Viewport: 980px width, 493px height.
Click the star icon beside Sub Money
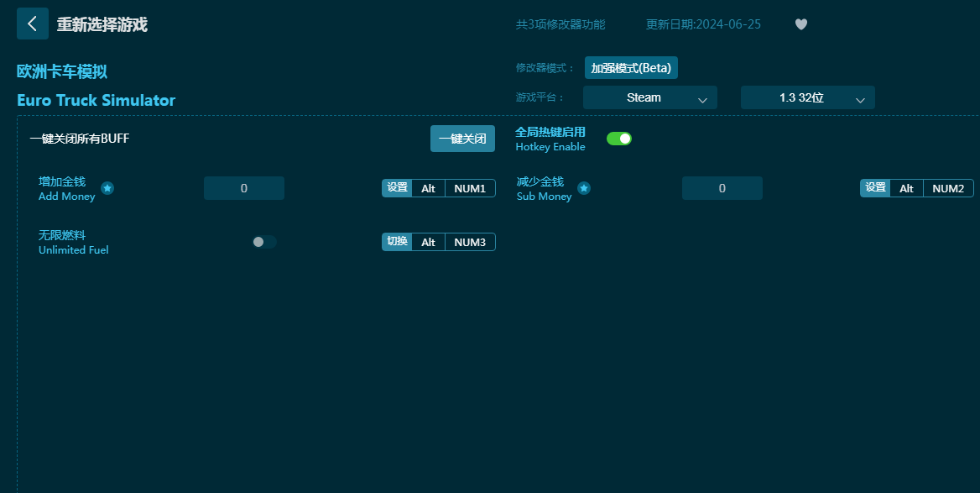coord(584,188)
